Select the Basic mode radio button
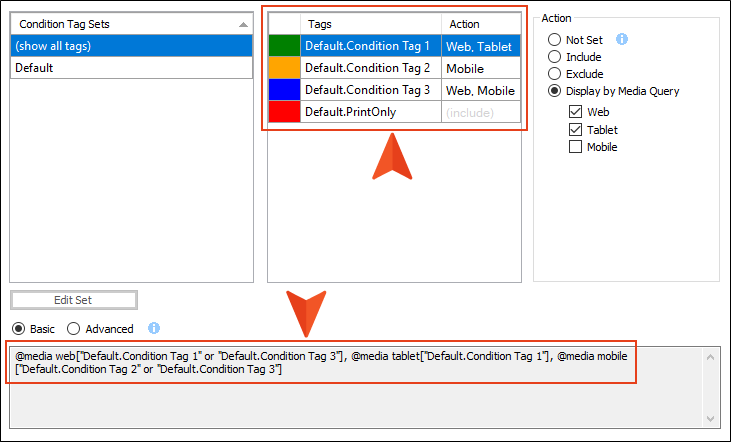Image resolution: width=731 pixels, height=442 pixels. pyautogui.click(x=19, y=329)
